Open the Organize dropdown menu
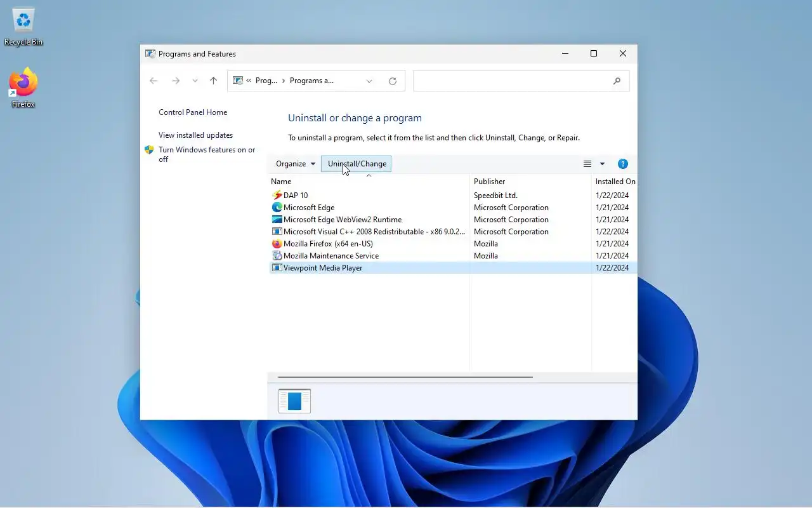 [295, 164]
